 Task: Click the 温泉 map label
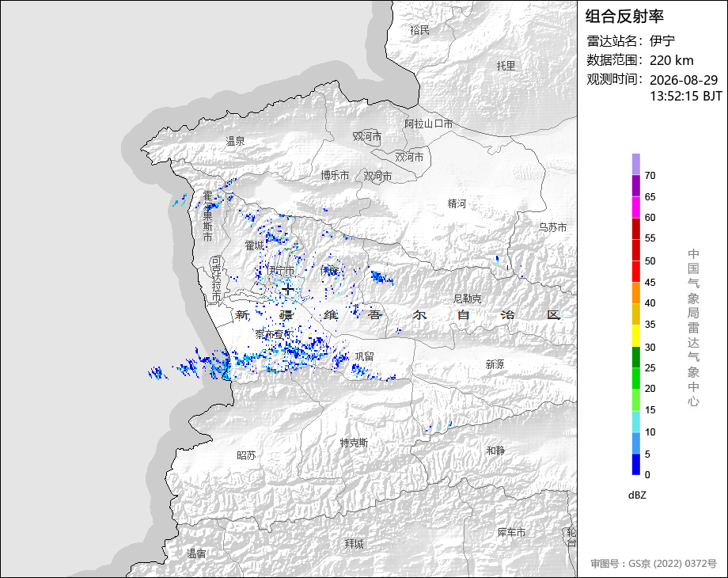tap(235, 141)
